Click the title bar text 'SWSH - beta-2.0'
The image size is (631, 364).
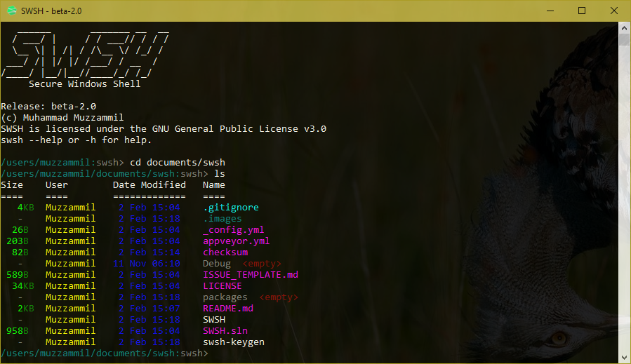point(51,11)
